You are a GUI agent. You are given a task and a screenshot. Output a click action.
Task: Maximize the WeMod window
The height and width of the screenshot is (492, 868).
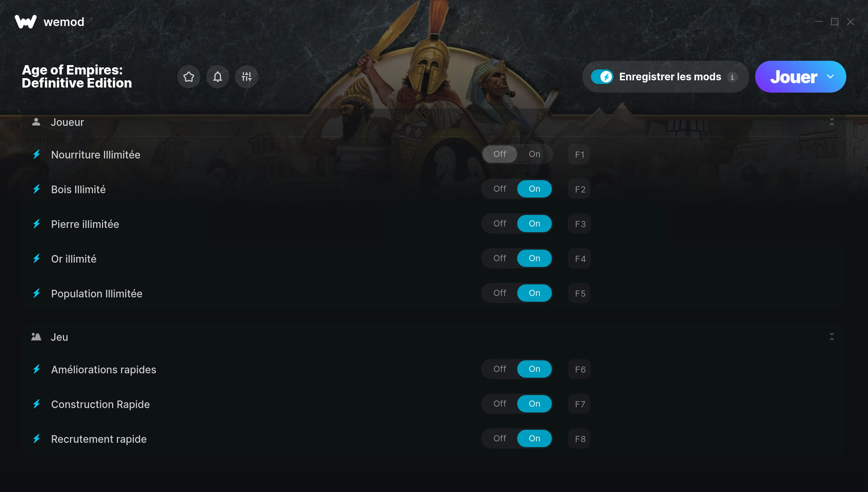click(835, 22)
